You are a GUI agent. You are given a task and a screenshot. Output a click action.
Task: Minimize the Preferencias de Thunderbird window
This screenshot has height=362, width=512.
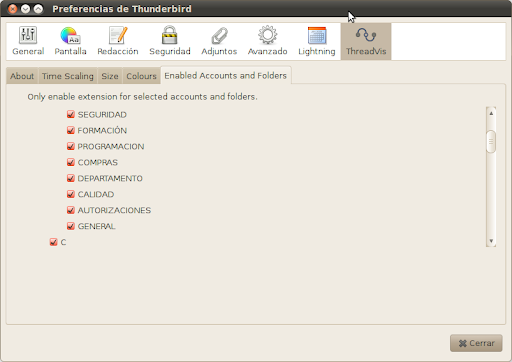click(26, 9)
